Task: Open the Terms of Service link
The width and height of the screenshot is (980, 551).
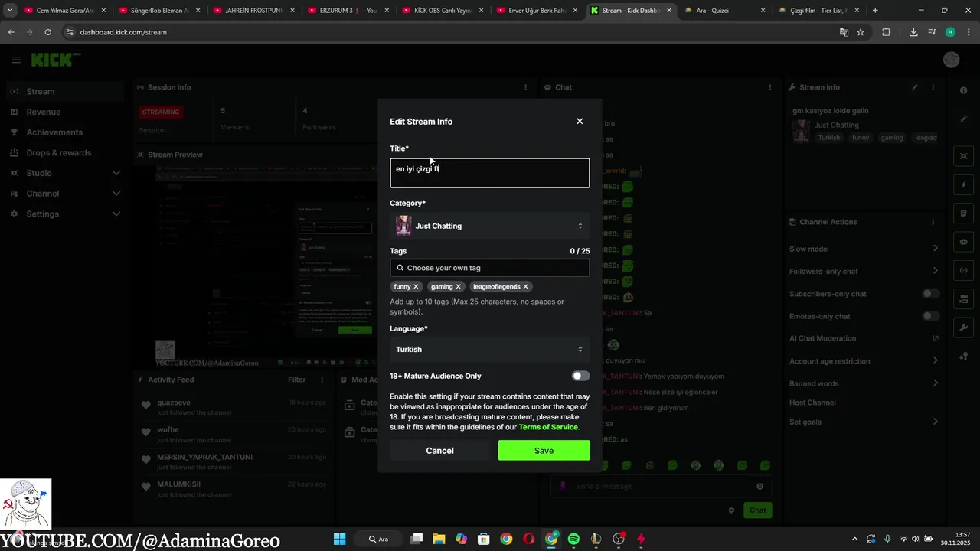Action: pyautogui.click(x=548, y=427)
